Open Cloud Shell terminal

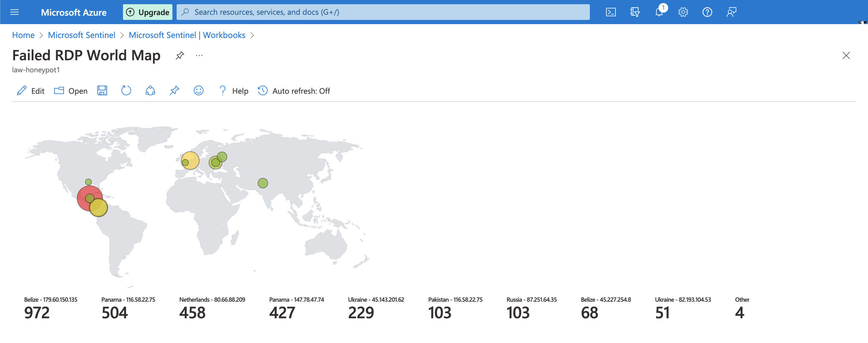tap(611, 12)
